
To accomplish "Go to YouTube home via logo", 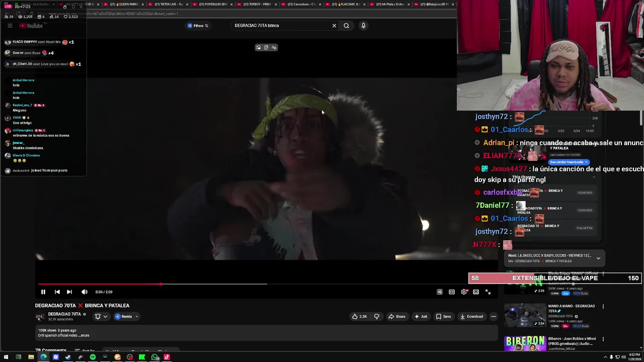I will pos(31,26).
